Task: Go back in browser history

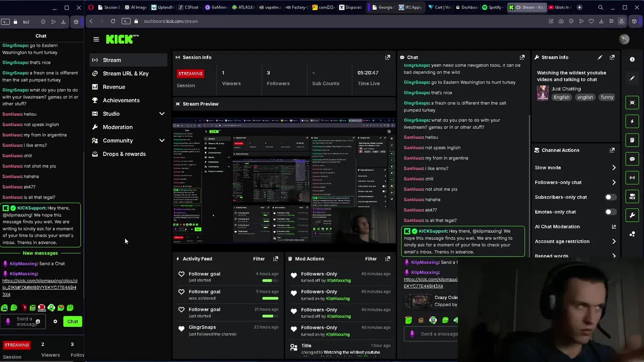Action: (91, 21)
